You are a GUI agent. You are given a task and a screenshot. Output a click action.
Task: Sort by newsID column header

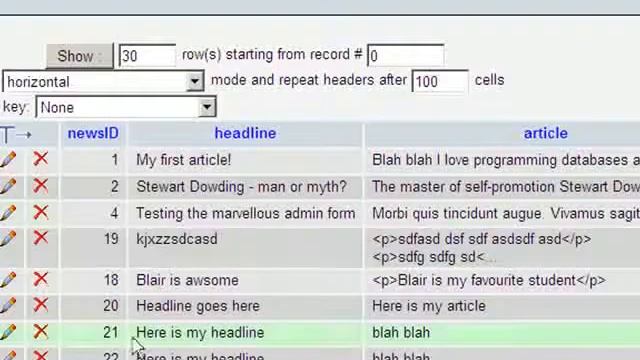tap(93, 133)
